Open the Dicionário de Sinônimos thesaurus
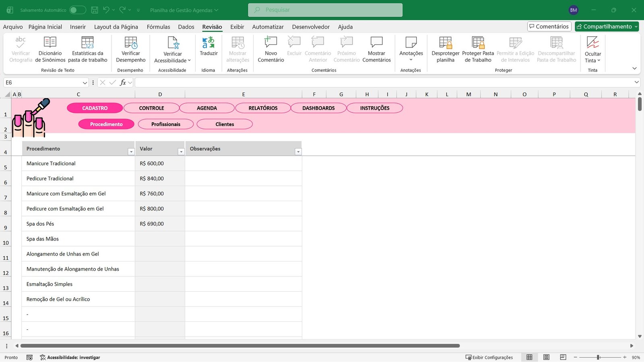This screenshot has height=362, width=644. 50,48
